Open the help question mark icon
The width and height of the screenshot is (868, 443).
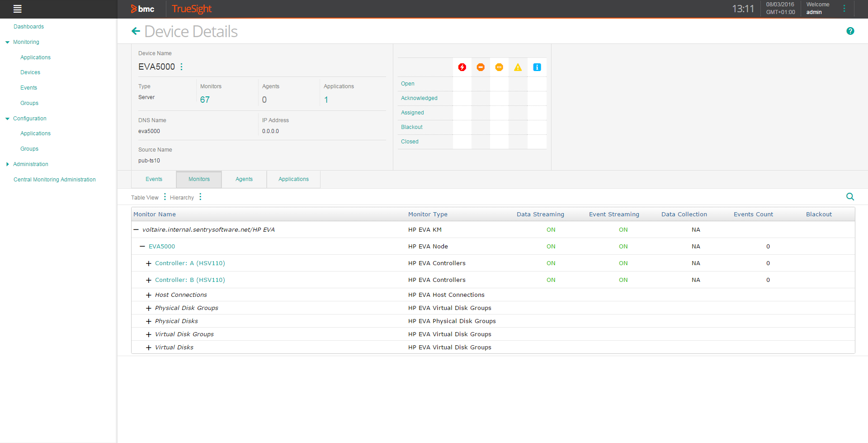coord(850,31)
